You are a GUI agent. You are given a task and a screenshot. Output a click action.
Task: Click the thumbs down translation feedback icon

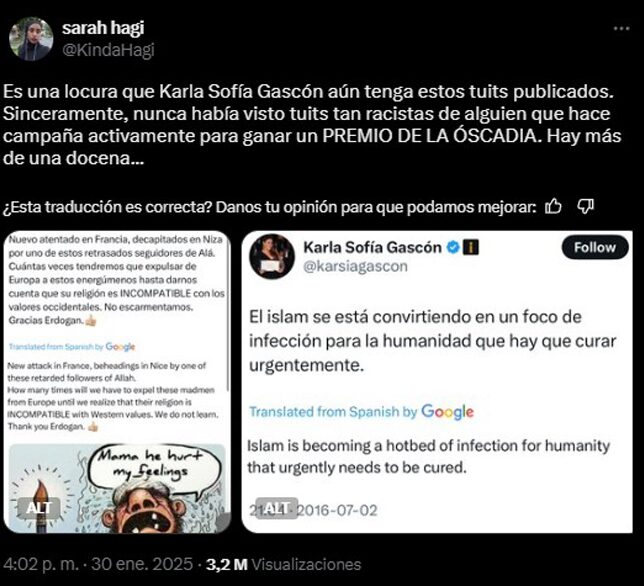(x=585, y=206)
